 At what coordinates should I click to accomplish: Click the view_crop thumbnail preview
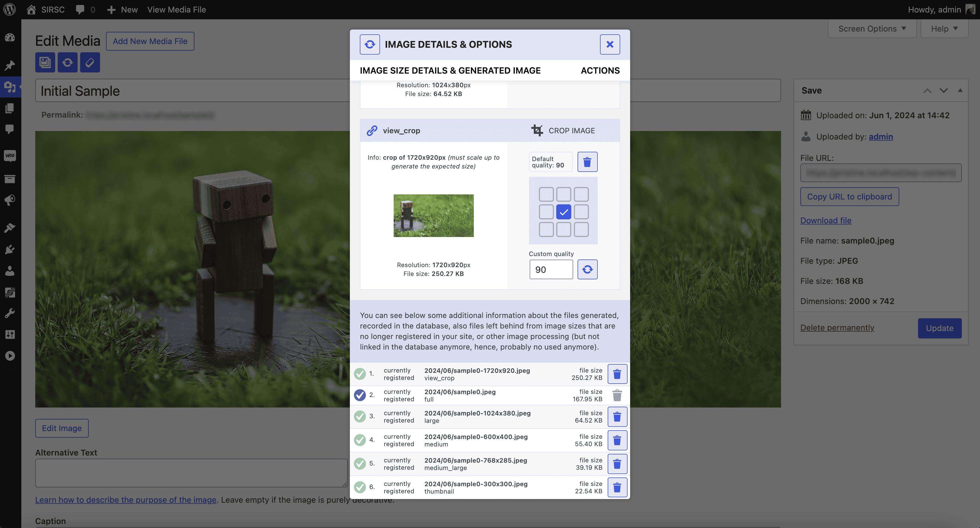[x=433, y=216]
